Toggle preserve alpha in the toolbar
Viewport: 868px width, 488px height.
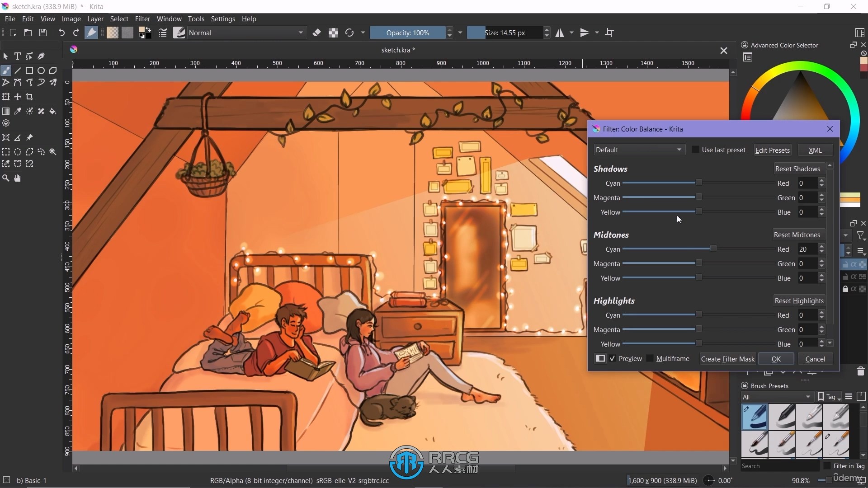pyautogui.click(x=333, y=33)
